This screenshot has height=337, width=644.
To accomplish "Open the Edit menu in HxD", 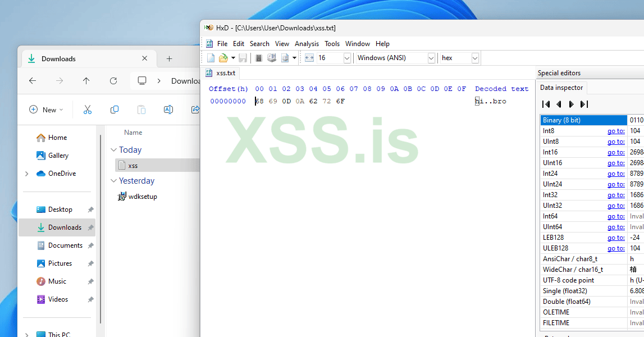I will click(238, 44).
